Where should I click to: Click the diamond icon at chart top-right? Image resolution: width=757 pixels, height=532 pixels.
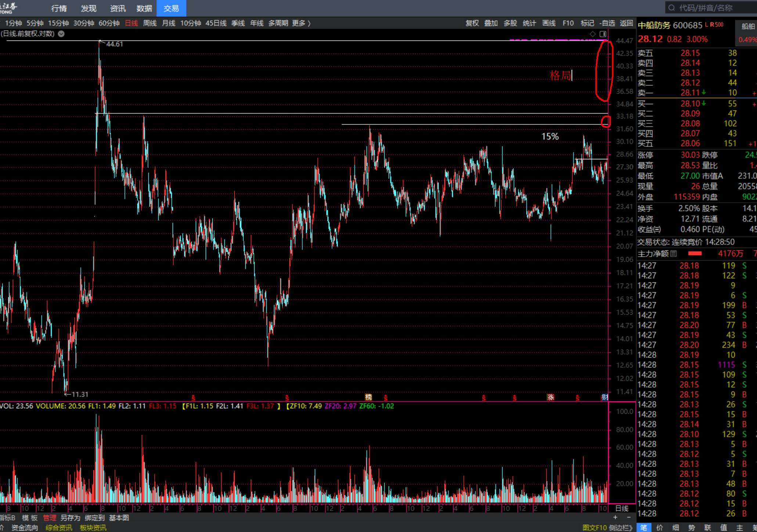coord(592,34)
